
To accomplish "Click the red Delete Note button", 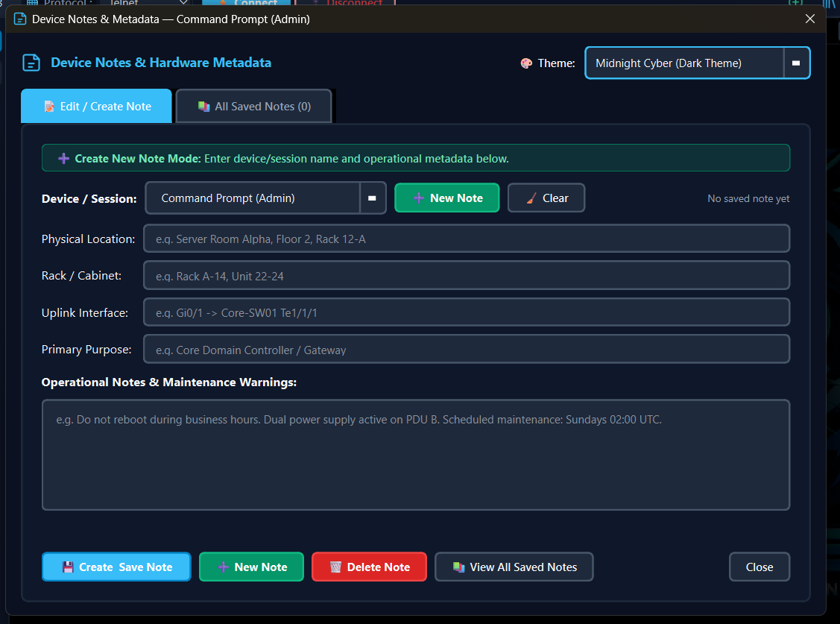I will [x=369, y=567].
